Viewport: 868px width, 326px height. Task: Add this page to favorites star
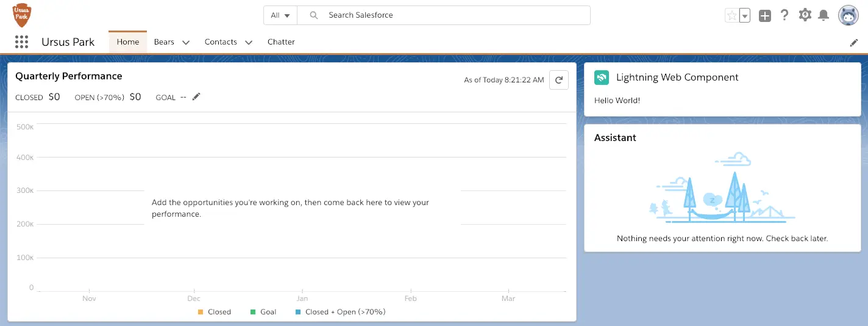point(731,16)
